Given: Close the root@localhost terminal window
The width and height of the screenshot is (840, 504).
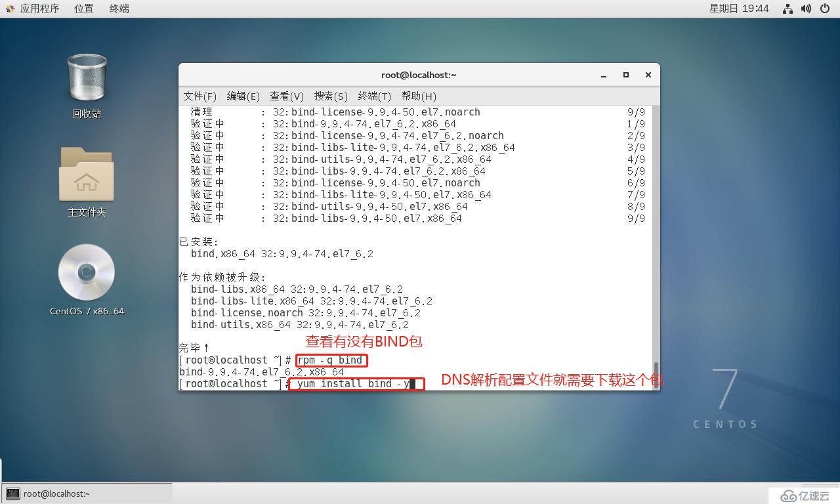Looking at the screenshot, I should [648, 75].
